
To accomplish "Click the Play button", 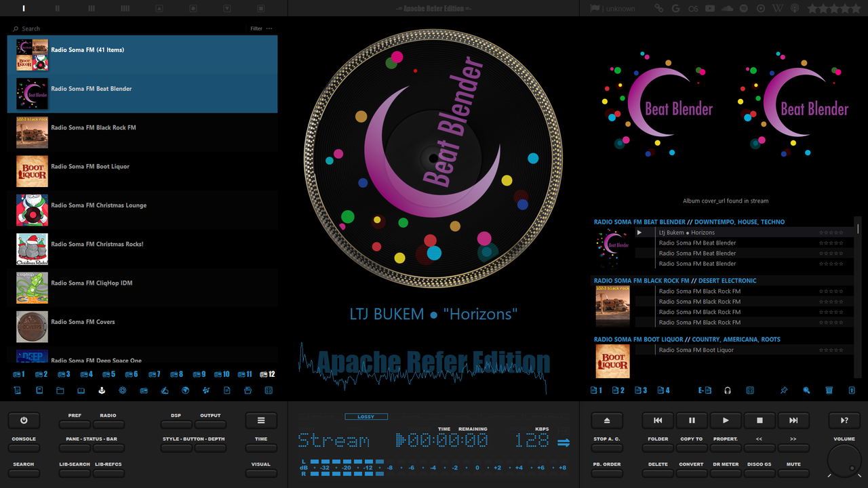I will click(x=726, y=420).
